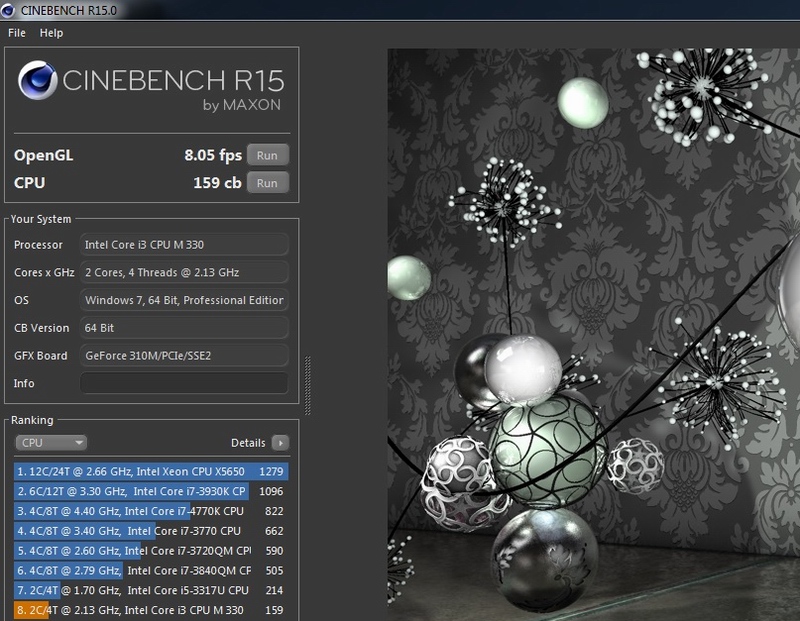This screenshot has height=621, width=800.
Task: Click the OS field showing Windows 7
Action: point(184,300)
